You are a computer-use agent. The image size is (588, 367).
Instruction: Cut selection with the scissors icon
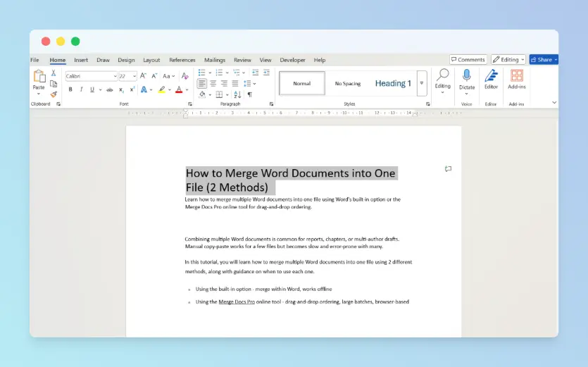tap(54, 73)
